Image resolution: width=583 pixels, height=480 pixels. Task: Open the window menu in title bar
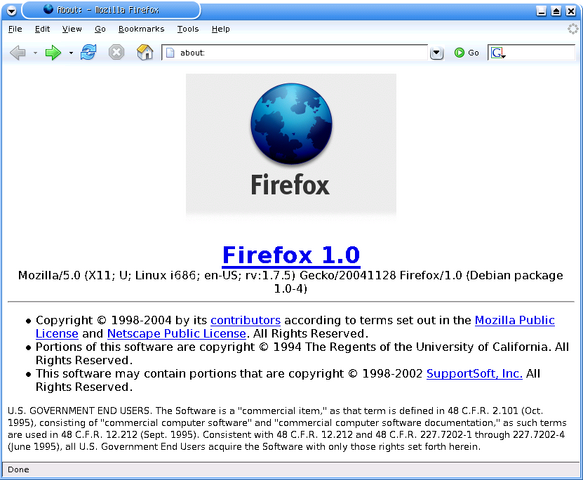(x=12, y=11)
